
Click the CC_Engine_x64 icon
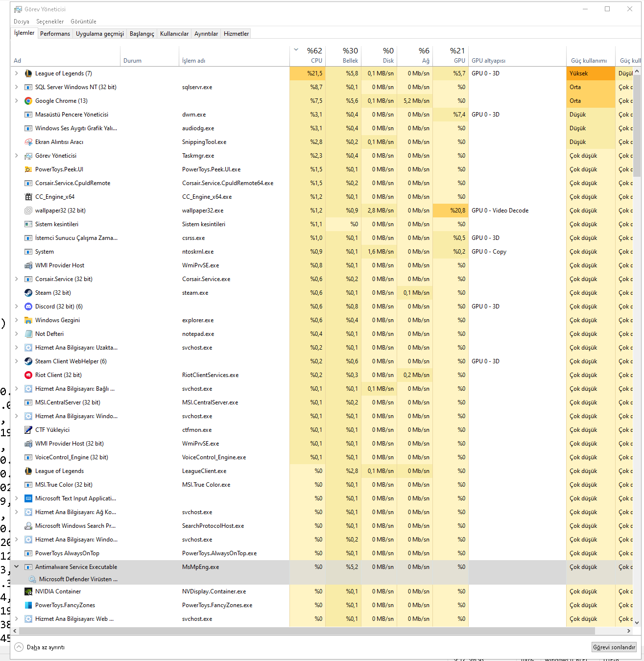point(28,197)
